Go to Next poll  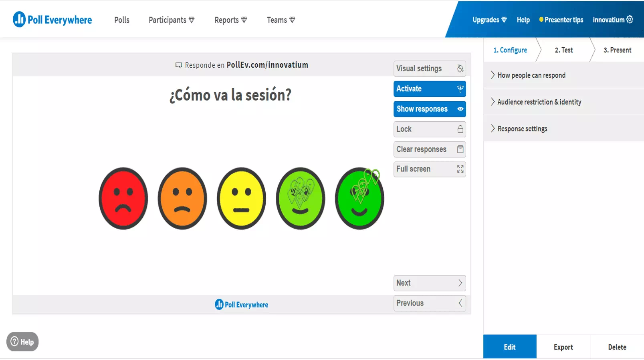(x=429, y=283)
